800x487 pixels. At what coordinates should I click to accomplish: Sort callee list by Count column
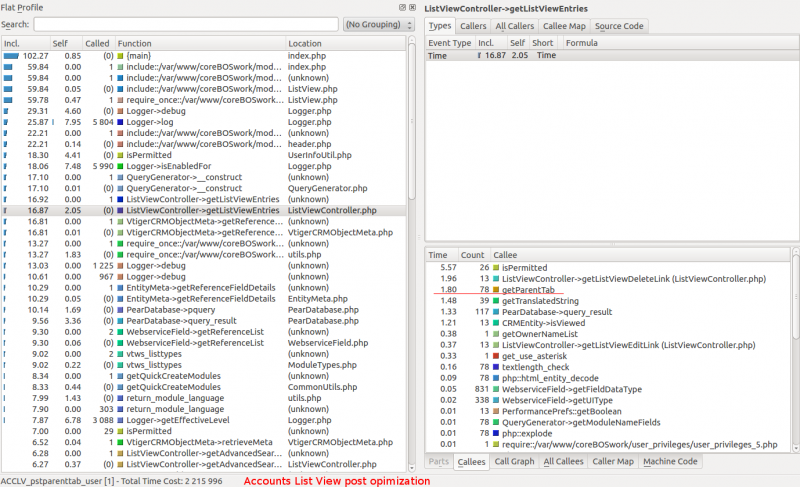473,255
